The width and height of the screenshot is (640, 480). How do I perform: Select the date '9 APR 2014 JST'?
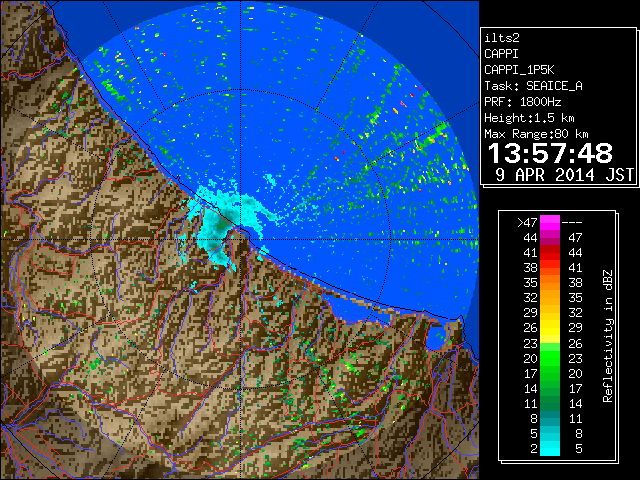pyautogui.click(x=564, y=175)
